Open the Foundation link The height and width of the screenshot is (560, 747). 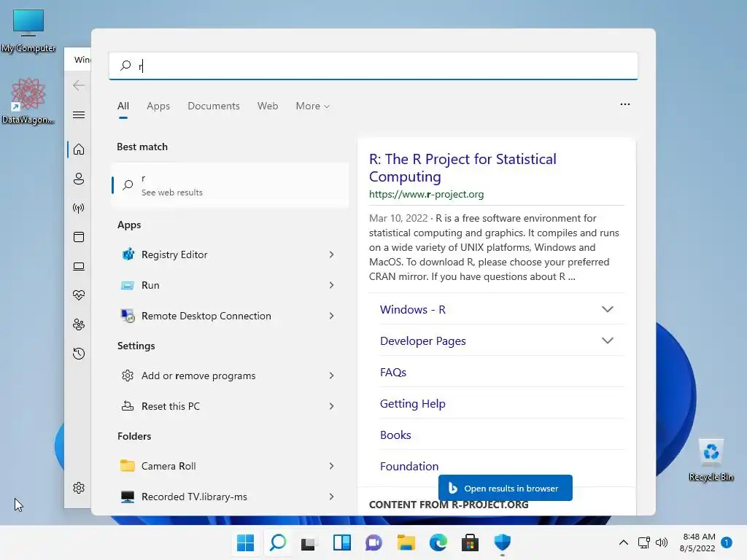[x=409, y=466]
